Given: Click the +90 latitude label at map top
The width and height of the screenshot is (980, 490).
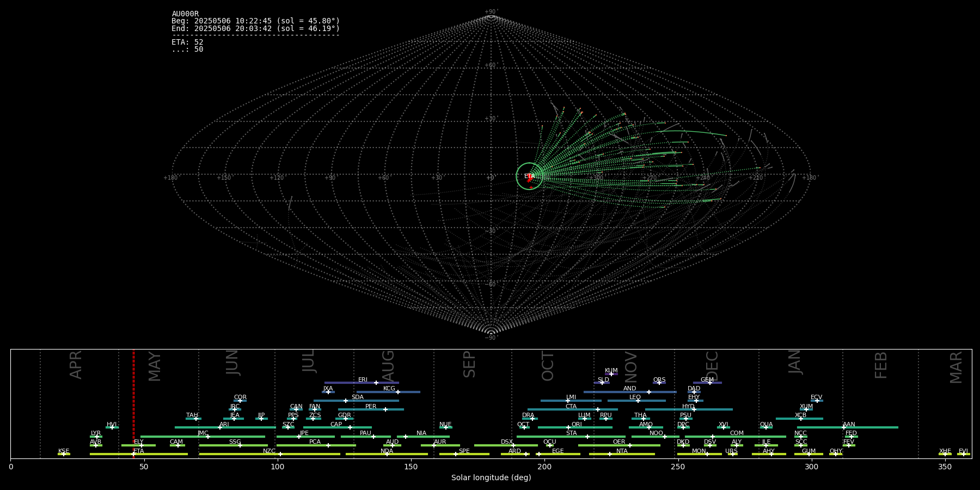Looking at the screenshot, I should tap(491, 12).
